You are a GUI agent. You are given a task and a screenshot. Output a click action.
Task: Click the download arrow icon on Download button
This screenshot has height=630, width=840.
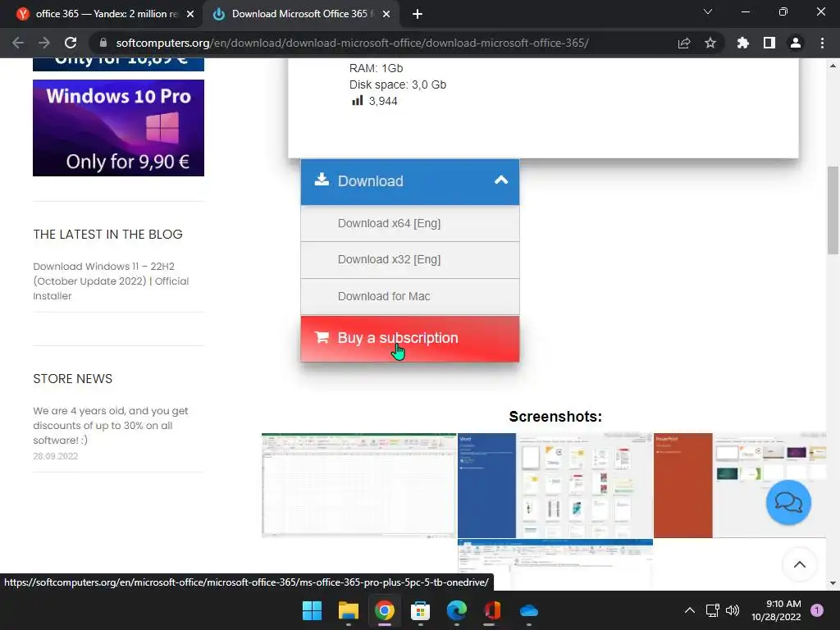[x=322, y=179]
